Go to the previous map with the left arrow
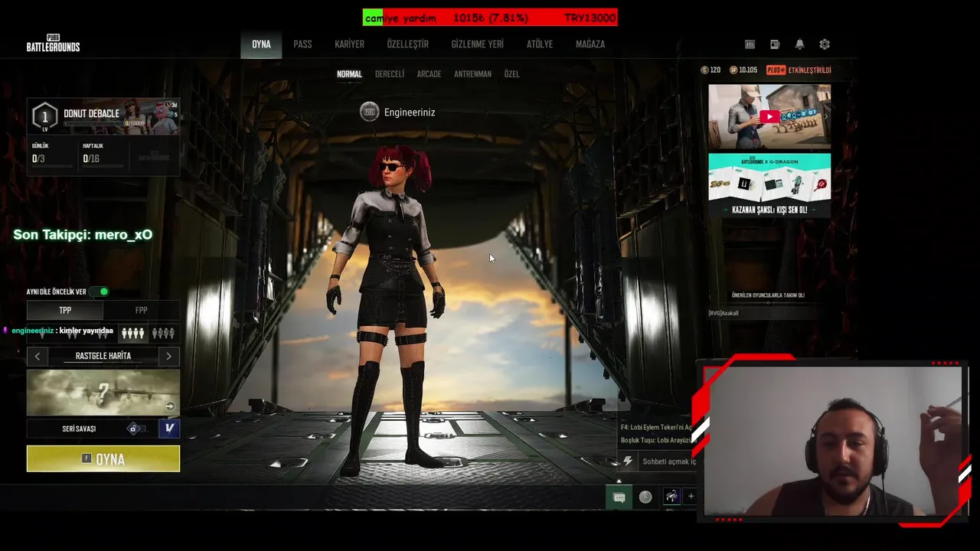980x551 pixels. tap(37, 356)
